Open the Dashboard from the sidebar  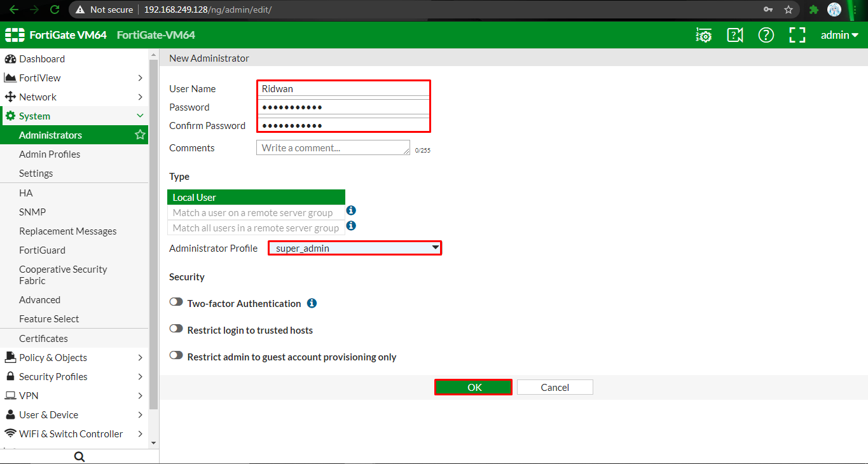coord(41,58)
